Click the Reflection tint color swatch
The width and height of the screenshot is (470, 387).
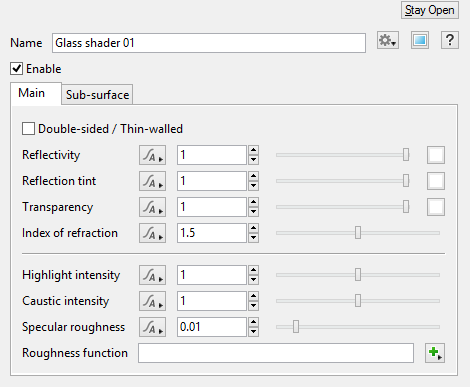click(436, 181)
